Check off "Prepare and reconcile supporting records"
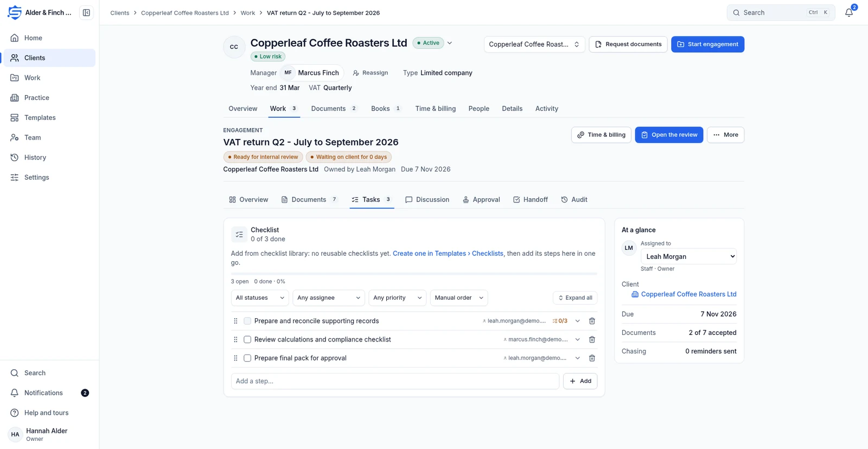The image size is (868, 449). point(247,321)
